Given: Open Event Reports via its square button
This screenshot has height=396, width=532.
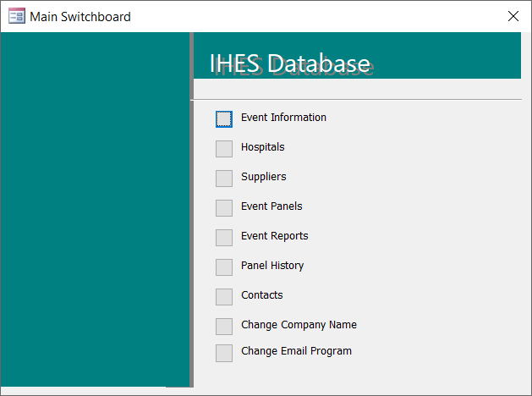Looking at the screenshot, I should pos(224,238).
